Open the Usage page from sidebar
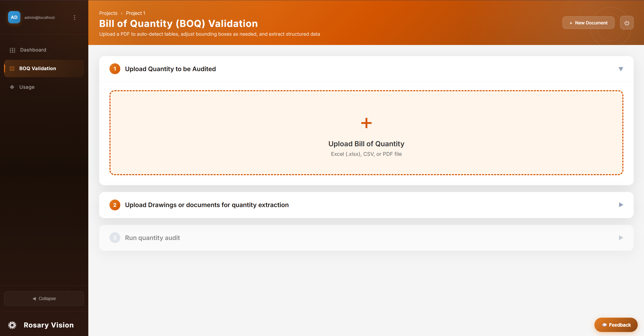 tap(27, 87)
